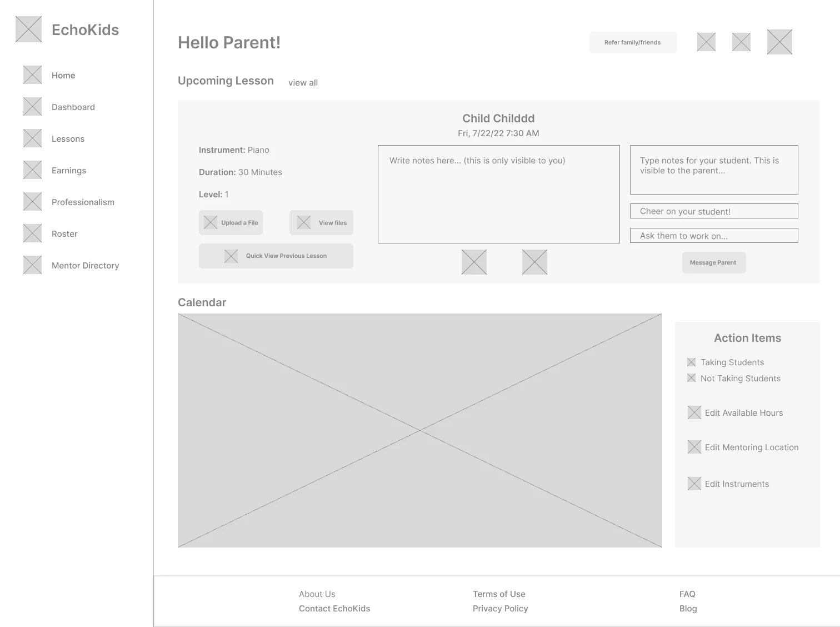840x627 pixels.
Task: Click the EchoKids brand name
Action: [x=85, y=30]
